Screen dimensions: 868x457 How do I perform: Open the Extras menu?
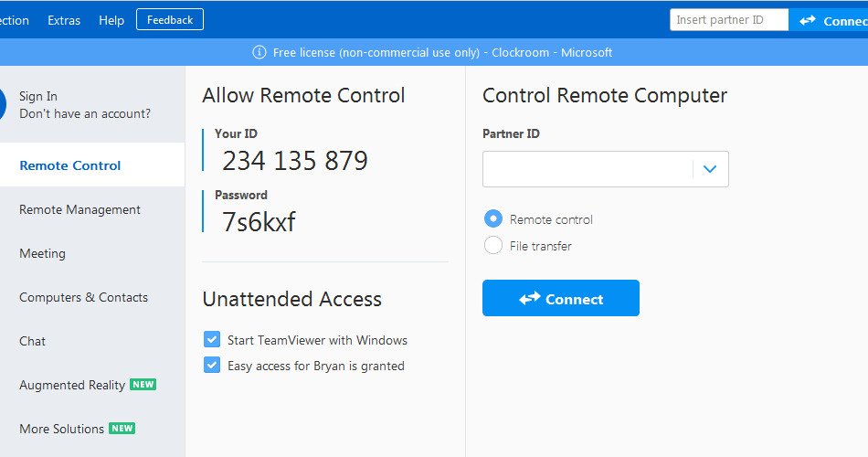tap(64, 20)
